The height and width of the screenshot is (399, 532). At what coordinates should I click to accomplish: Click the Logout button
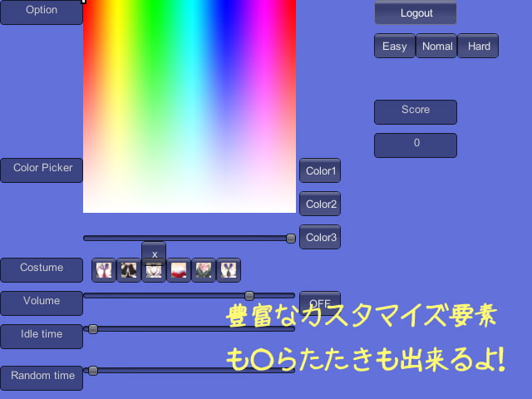coord(416,13)
